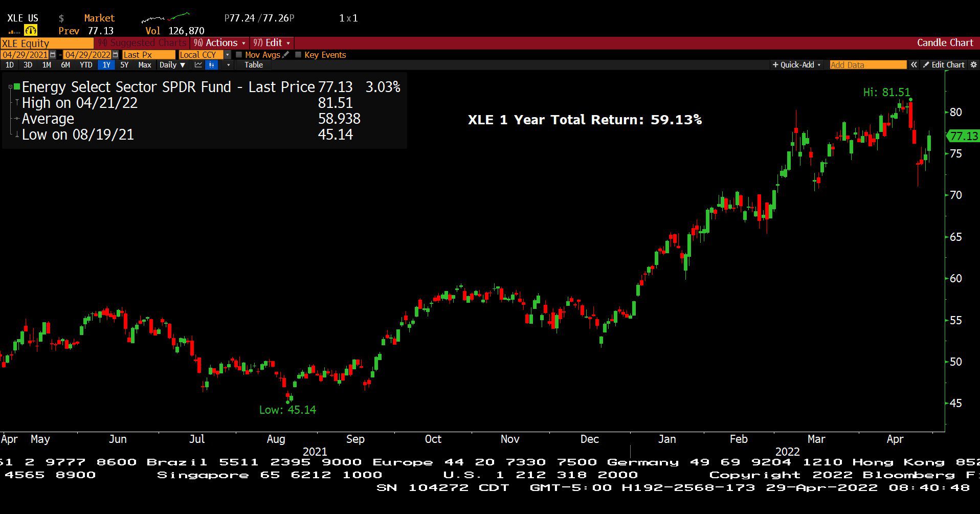
Task: Click the Table view button
Action: 254,65
